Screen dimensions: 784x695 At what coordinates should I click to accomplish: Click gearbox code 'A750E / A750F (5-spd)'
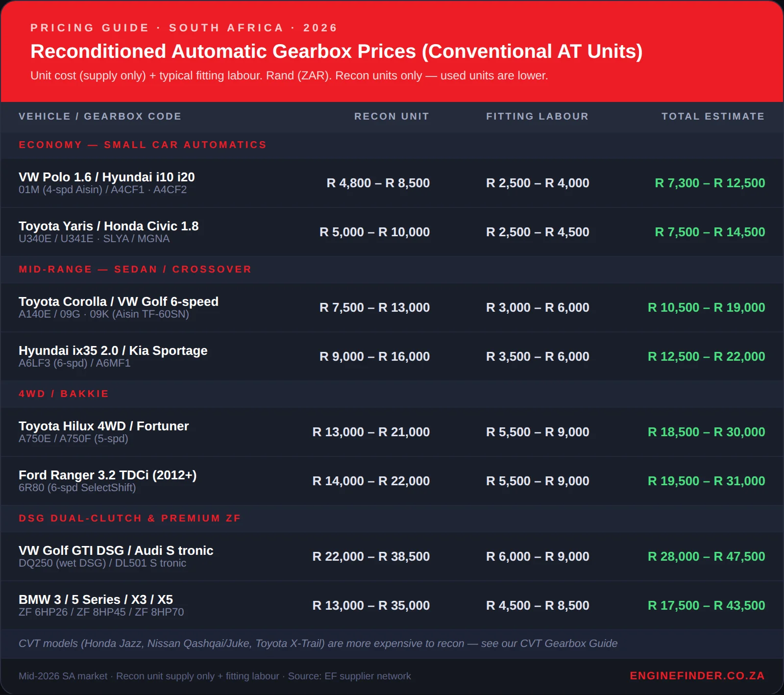(x=73, y=439)
